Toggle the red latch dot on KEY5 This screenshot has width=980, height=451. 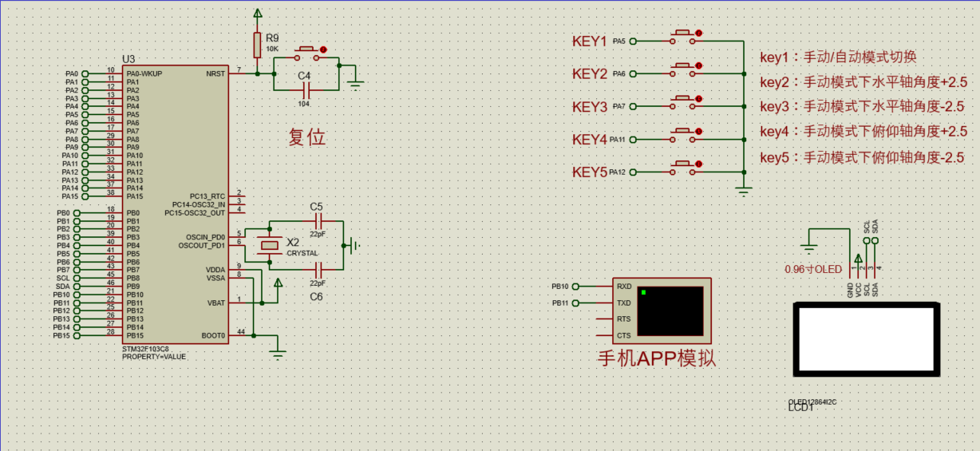click(x=699, y=164)
